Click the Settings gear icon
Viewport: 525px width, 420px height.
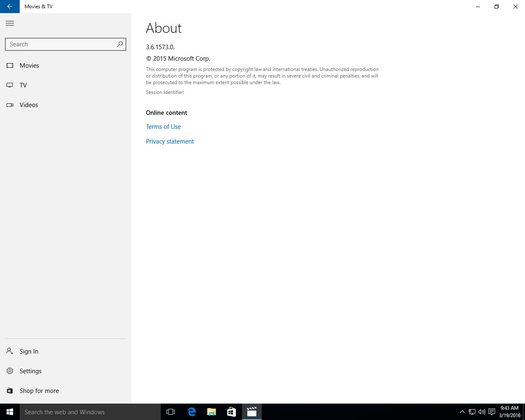pos(10,371)
